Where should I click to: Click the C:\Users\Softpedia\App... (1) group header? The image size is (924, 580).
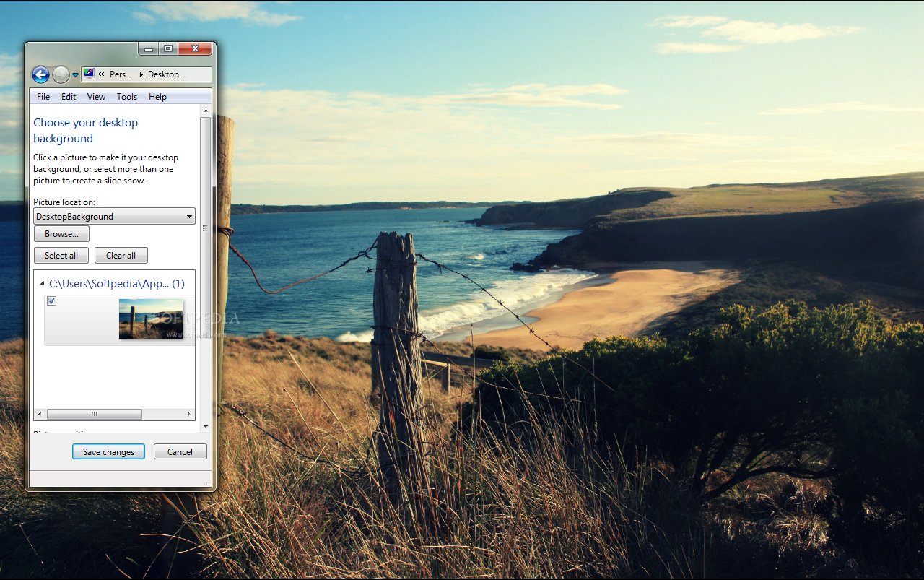(x=117, y=284)
